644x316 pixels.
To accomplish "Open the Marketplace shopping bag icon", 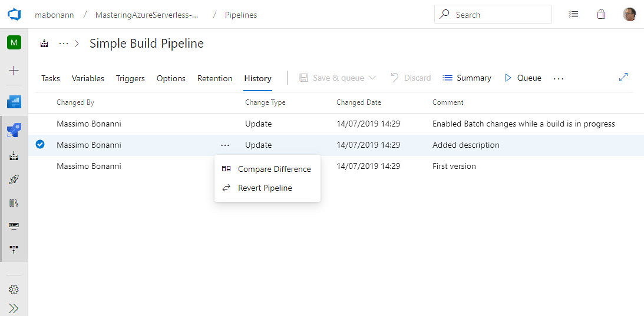I will point(601,14).
